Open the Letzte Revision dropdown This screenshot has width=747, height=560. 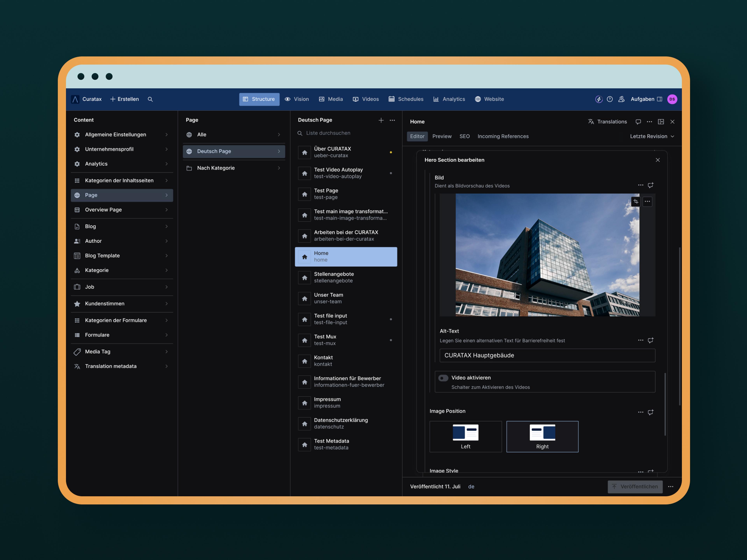(652, 136)
